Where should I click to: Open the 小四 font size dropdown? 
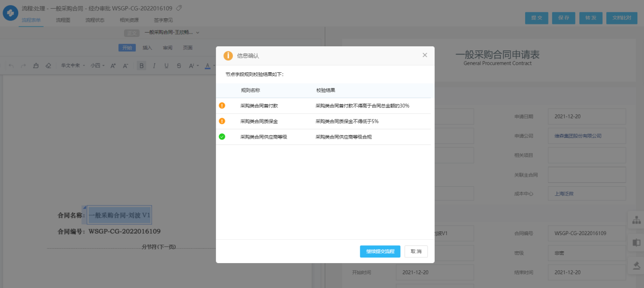(97, 66)
